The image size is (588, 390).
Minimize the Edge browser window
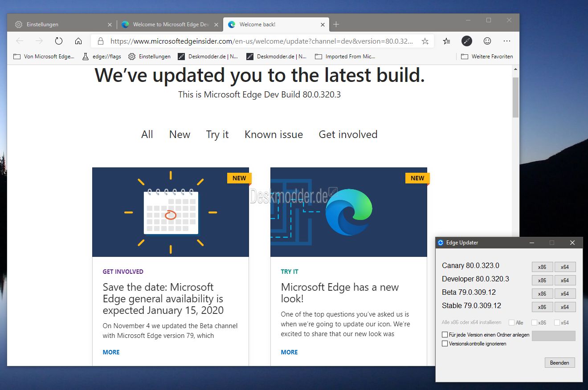[x=468, y=20]
